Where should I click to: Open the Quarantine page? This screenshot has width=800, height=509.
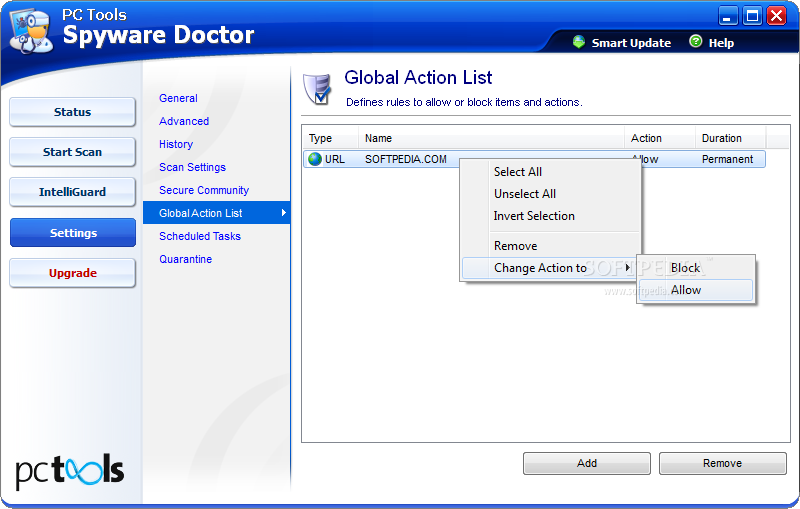pos(185,259)
